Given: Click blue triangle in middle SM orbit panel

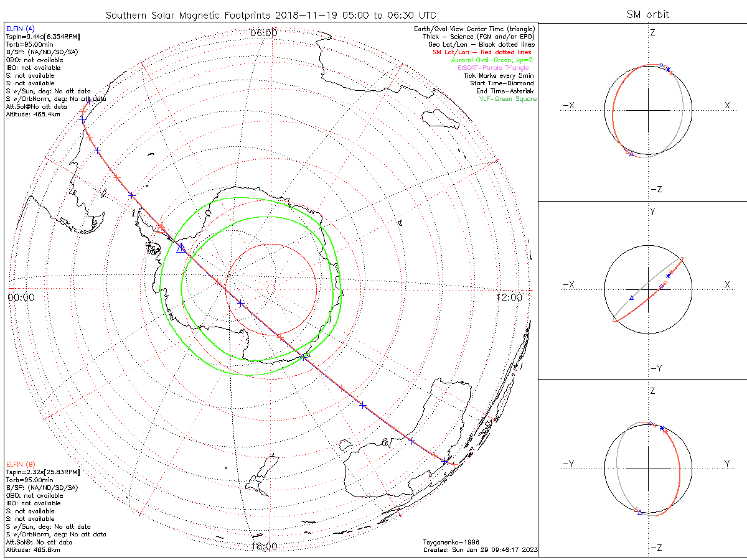Looking at the screenshot, I should (632, 298).
